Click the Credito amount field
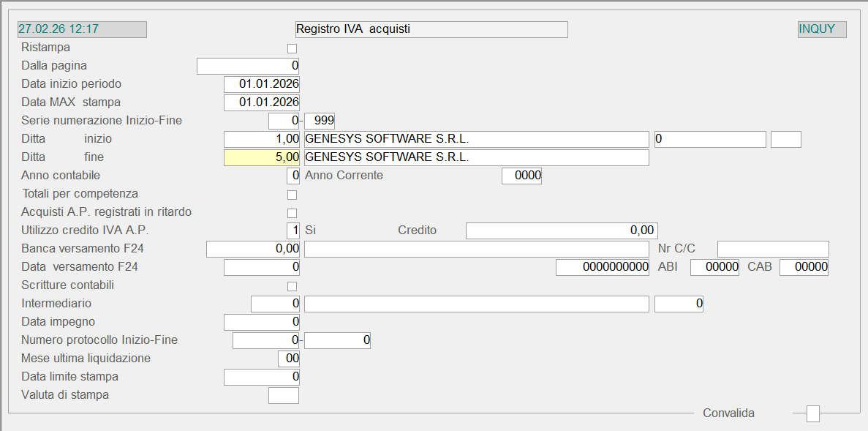The width and height of the screenshot is (868, 431). pyautogui.click(x=561, y=231)
